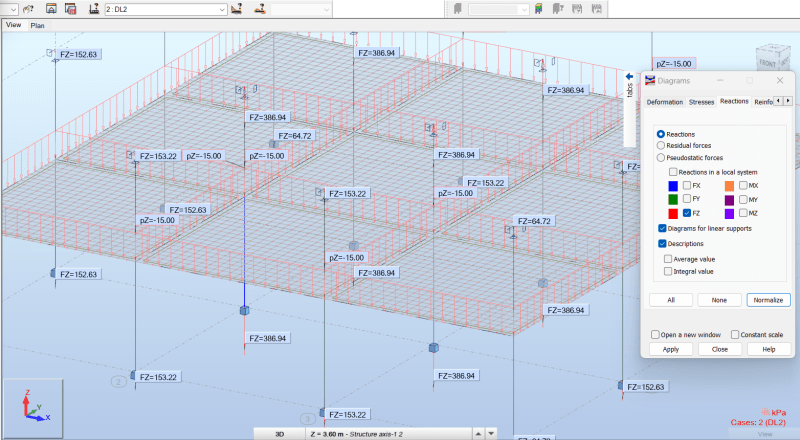This screenshot has height=440, width=800.
Task: Click Close in the Diagrams dialog
Action: click(720, 349)
